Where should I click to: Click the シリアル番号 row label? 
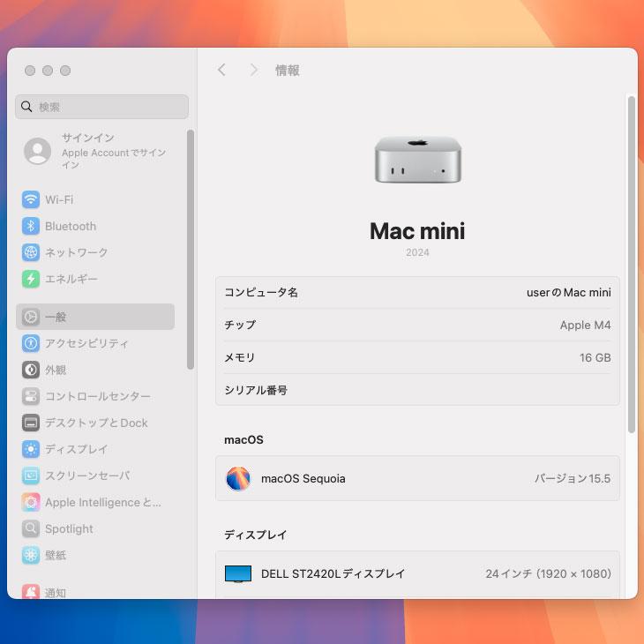pos(256,390)
